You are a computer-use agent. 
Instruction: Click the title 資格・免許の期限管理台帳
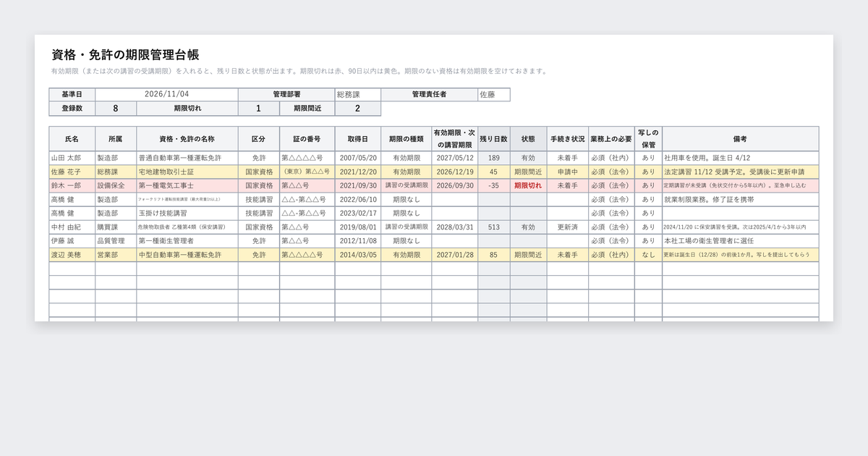(126, 55)
